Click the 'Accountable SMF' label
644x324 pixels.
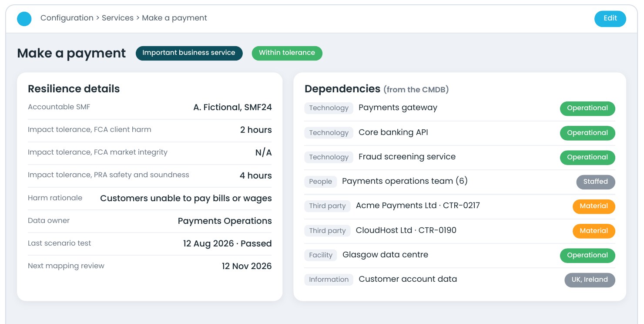pyautogui.click(x=59, y=107)
